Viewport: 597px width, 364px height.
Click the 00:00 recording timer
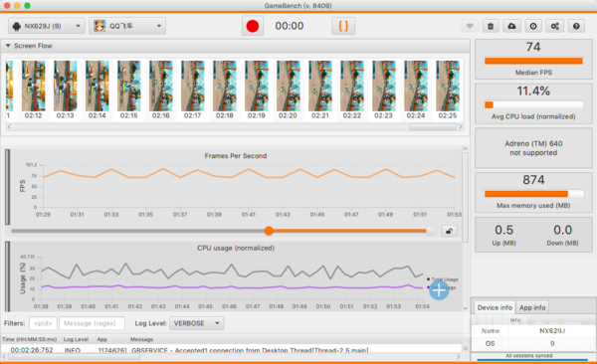pyautogui.click(x=290, y=26)
